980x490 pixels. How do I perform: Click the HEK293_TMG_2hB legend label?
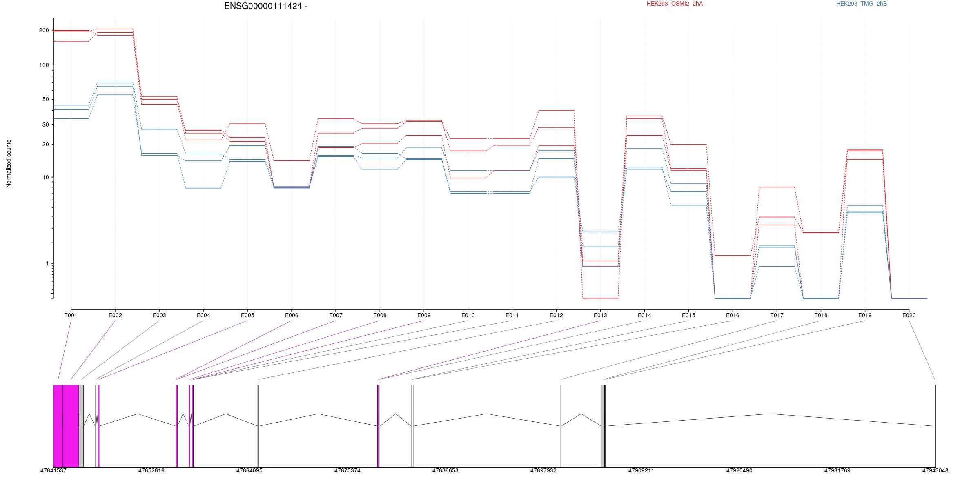862,4
